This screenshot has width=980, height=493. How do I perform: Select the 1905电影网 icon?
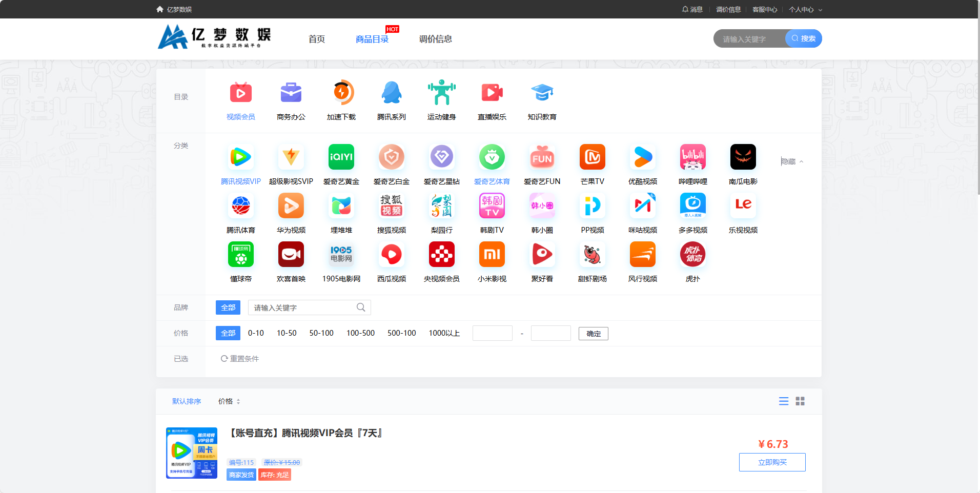click(x=341, y=255)
